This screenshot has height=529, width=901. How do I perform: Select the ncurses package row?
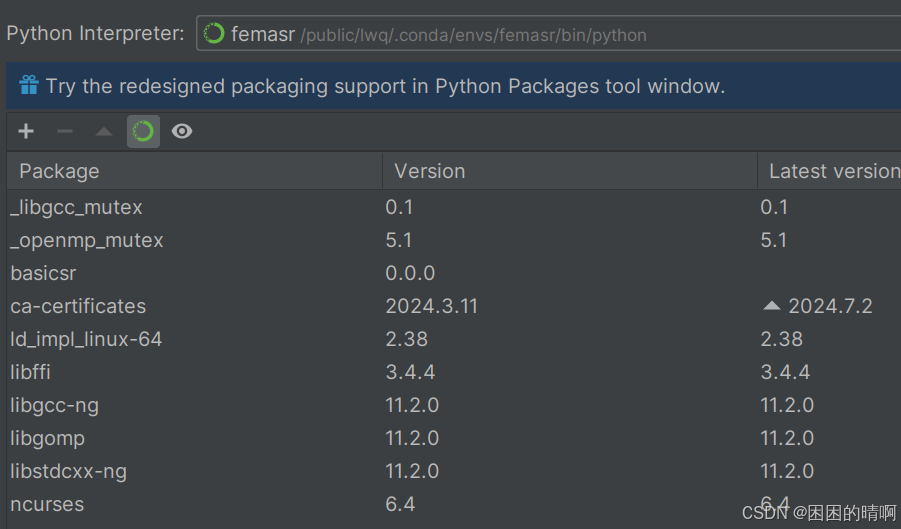click(47, 504)
